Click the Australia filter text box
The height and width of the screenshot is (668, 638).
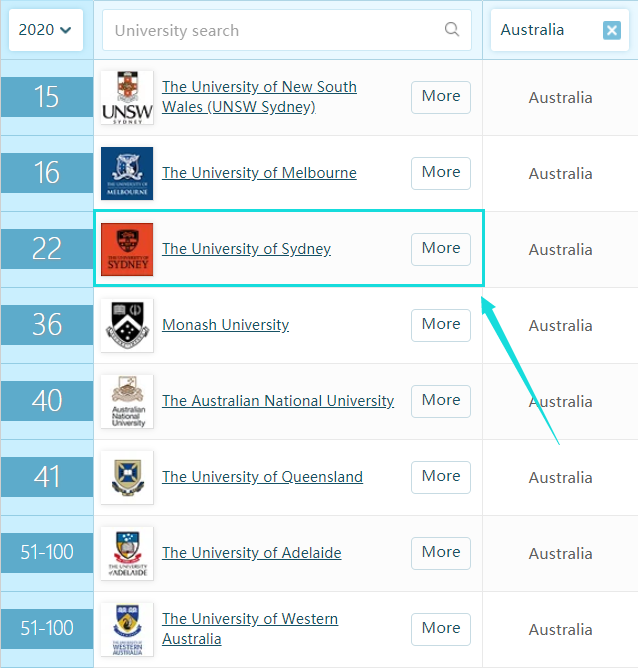coord(560,30)
